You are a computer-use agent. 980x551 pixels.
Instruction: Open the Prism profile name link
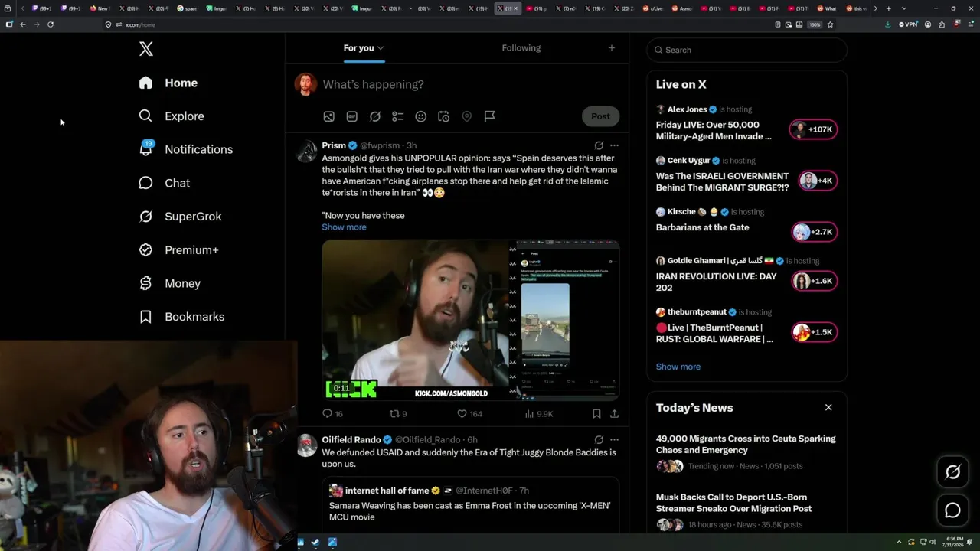334,145
